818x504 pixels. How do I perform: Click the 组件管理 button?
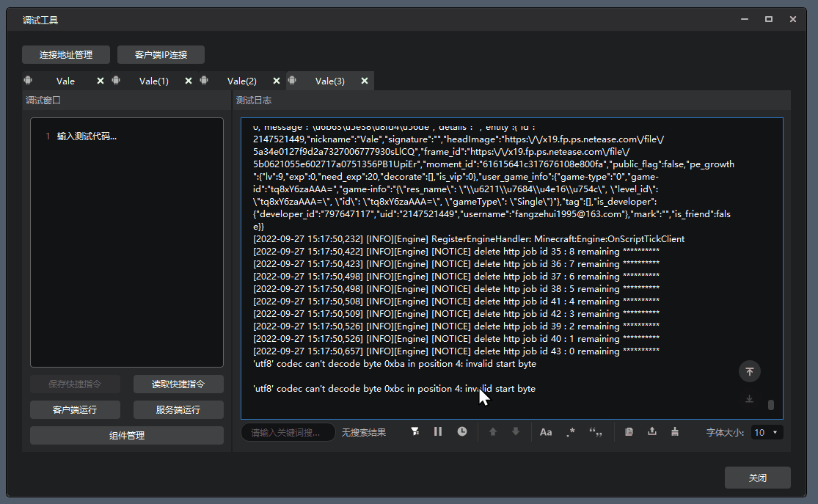[126, 436]
